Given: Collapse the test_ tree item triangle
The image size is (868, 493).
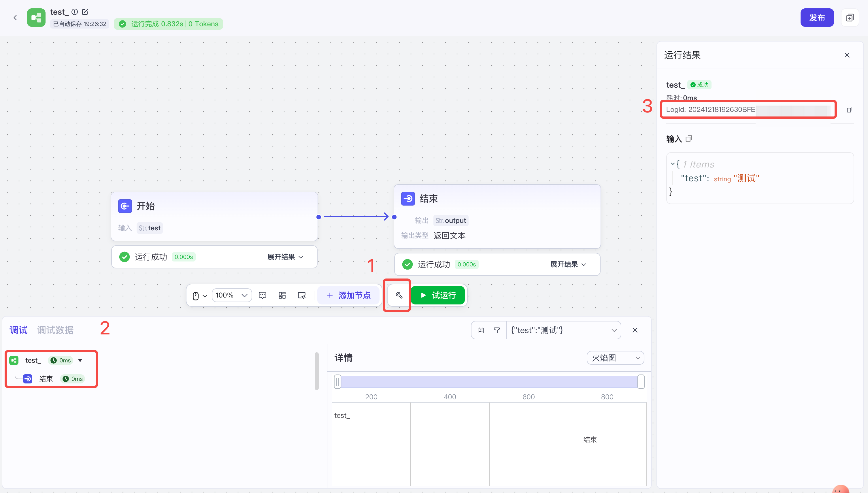Looking at the screenshot, I should tap(80, 360).
